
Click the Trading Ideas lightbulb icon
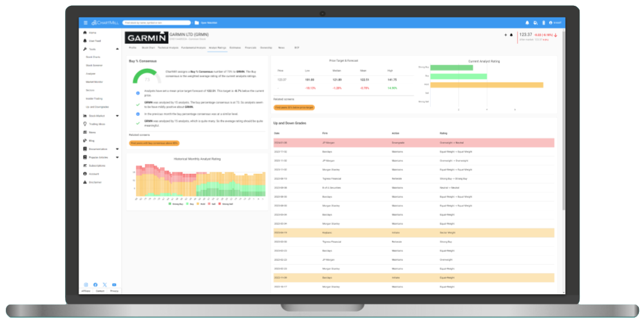(x=85, y=124)
